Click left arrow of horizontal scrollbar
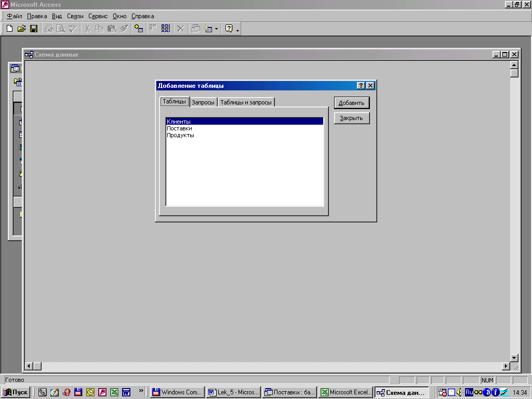Viewport: 532px width, 399px height. (x=30, y=366)
